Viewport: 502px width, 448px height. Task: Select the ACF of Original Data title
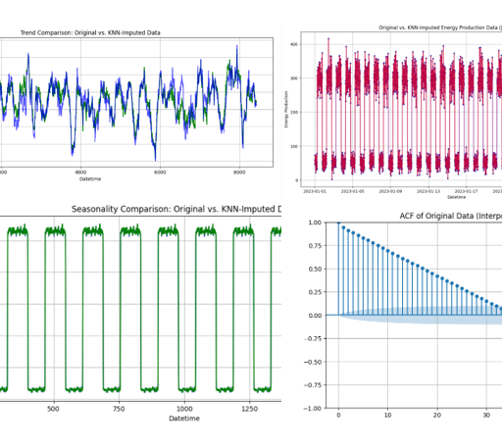click(451, 216)
